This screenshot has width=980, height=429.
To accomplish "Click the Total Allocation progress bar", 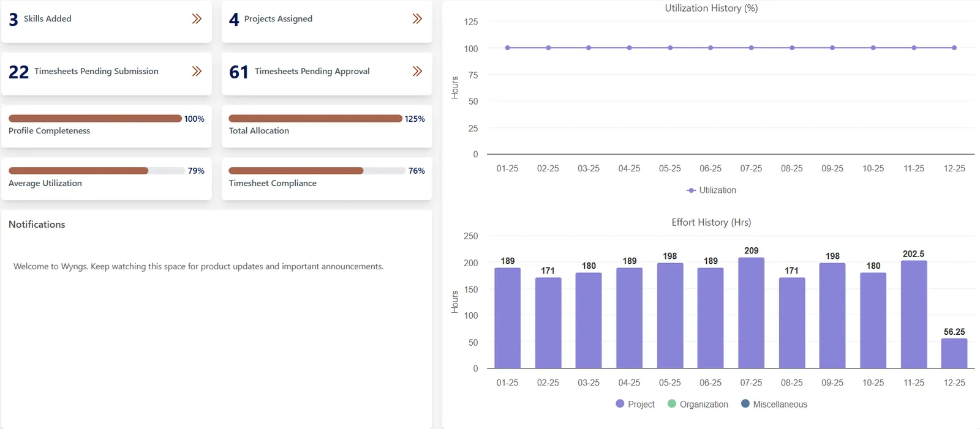I will tap(315, 119).
